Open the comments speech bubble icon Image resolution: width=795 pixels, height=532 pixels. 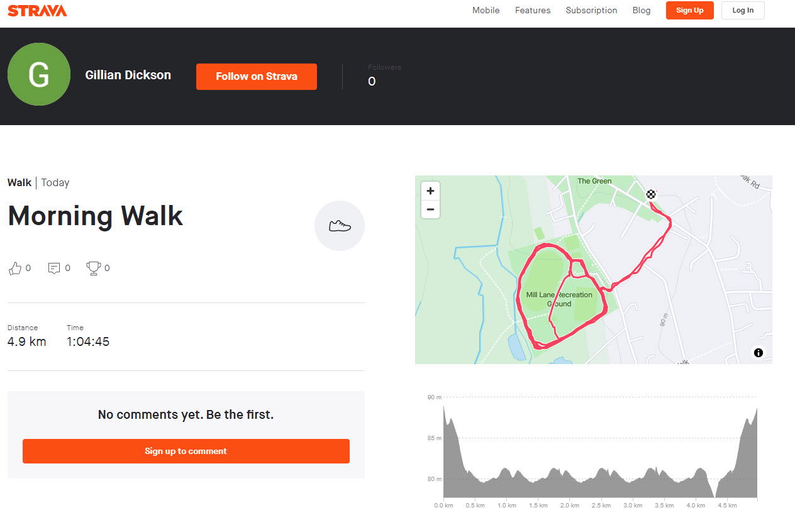pos(55,269)
